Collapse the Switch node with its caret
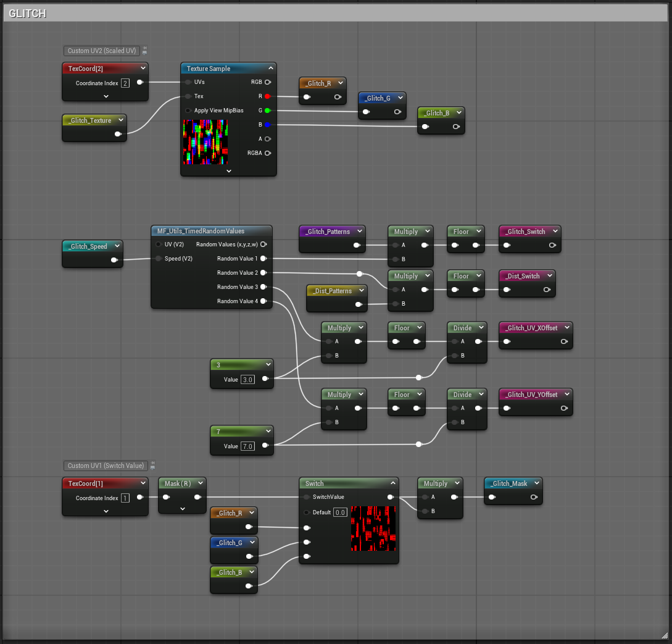 [x=393, y=483]
